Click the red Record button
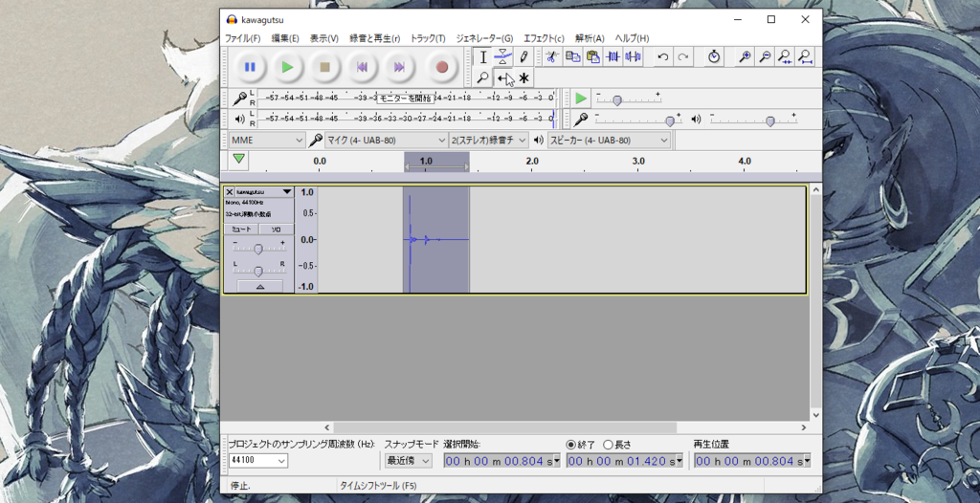The image size is (980, 503). [x=442, y=67]
